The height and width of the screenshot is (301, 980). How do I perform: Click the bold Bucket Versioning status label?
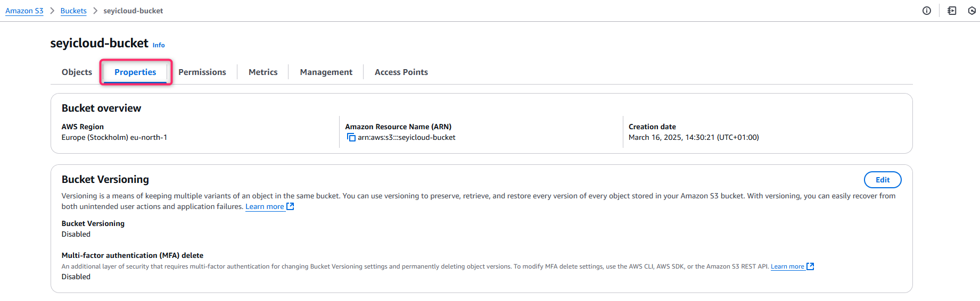click(93, 223)
